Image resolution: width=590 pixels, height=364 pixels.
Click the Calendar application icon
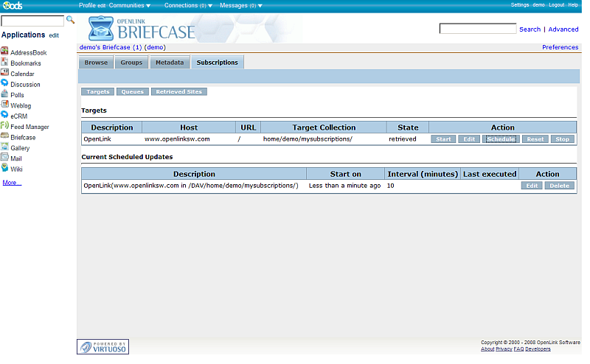pyautogui.click(x=4, y=74)
